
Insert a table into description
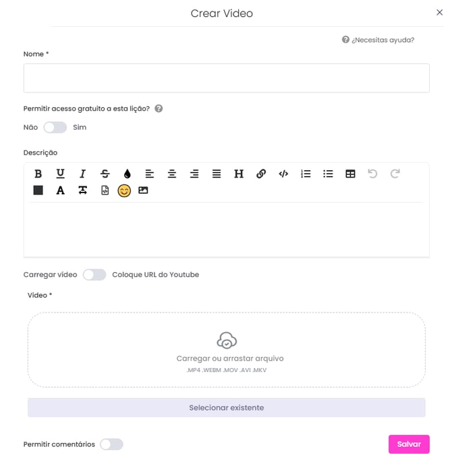click(x=350, y=174)
